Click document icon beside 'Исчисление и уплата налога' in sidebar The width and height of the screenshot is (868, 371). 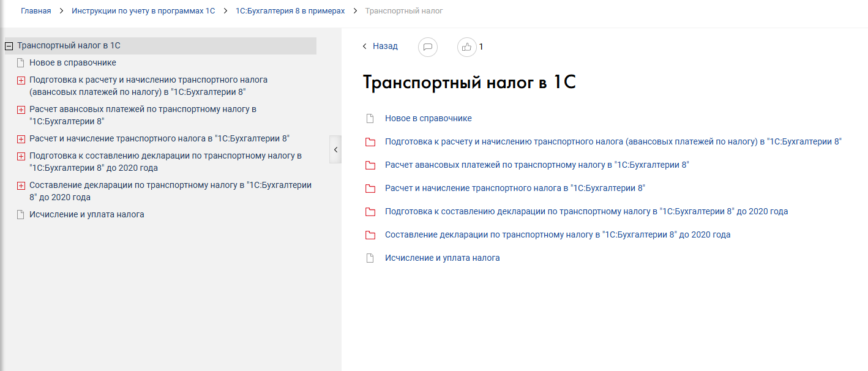coord(21,215)
